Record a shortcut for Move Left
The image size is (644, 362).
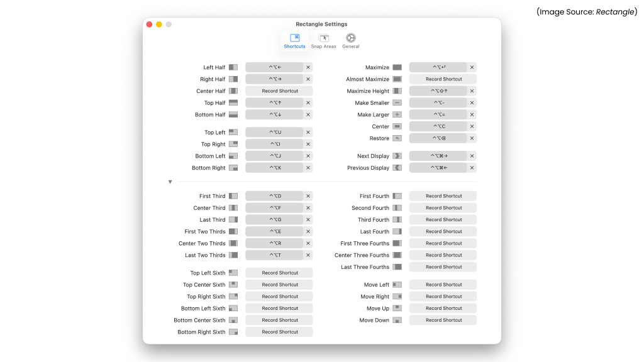443,285
